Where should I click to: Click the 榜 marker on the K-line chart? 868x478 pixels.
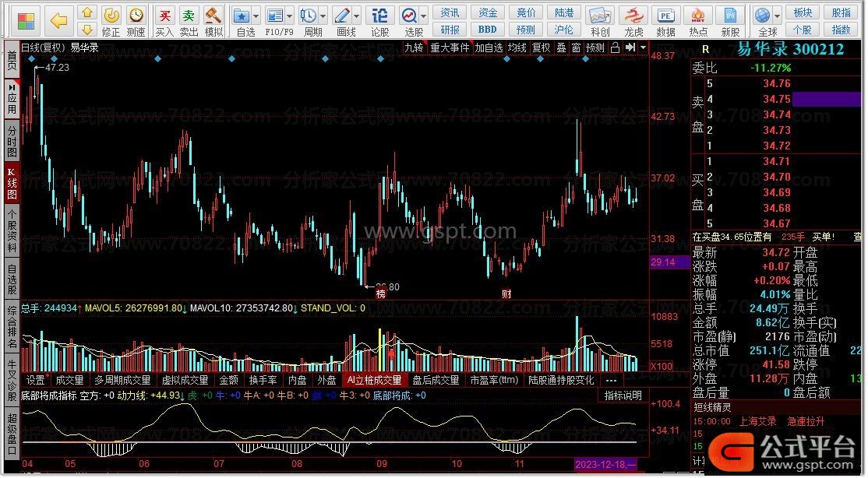381,293
